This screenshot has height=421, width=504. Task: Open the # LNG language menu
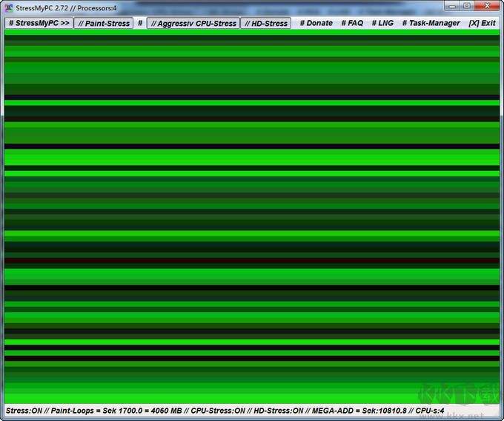382,23
